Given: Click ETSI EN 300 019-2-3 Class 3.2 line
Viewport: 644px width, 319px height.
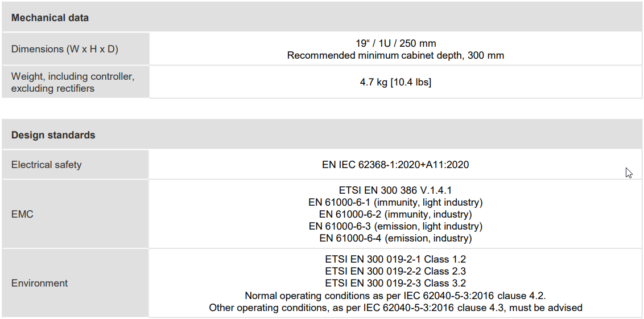Looking at the screenshot, I should tap(395, 283).
